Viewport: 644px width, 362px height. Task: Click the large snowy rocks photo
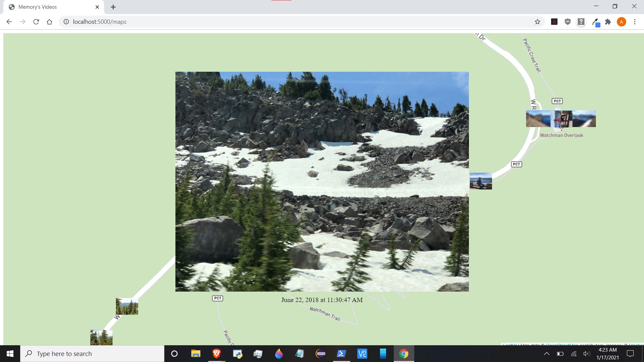coord(322,181)
